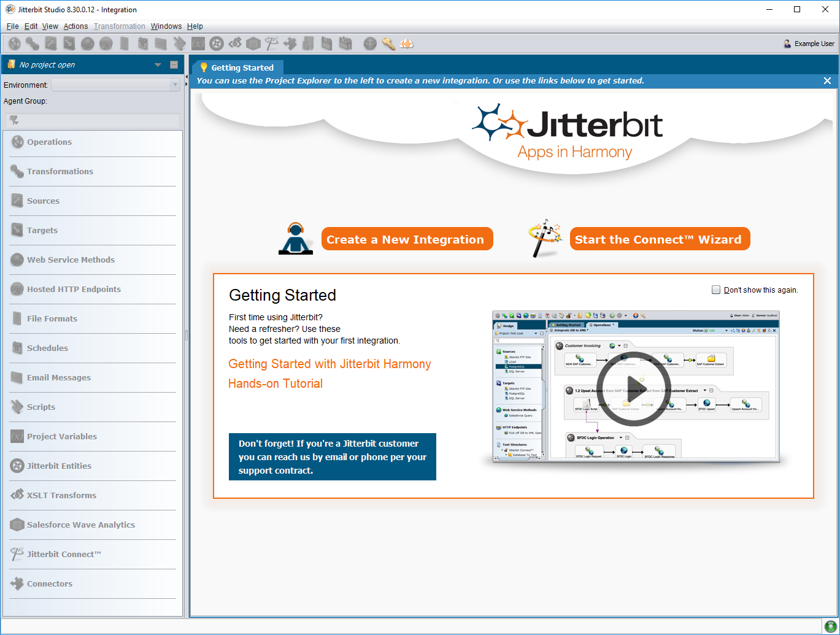Open 'Getting Started with Jitterbit Harmony' link
840x635 pixels.
329,364
